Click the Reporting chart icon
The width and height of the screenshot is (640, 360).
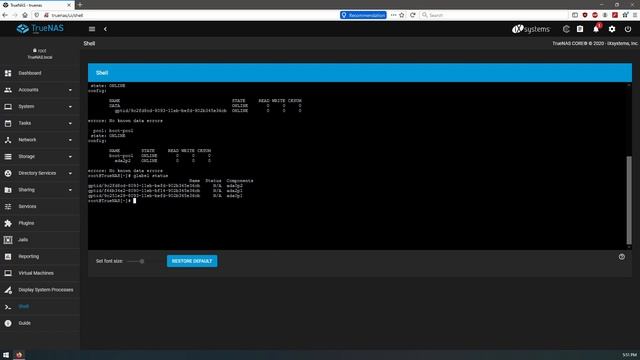[8, 257]
